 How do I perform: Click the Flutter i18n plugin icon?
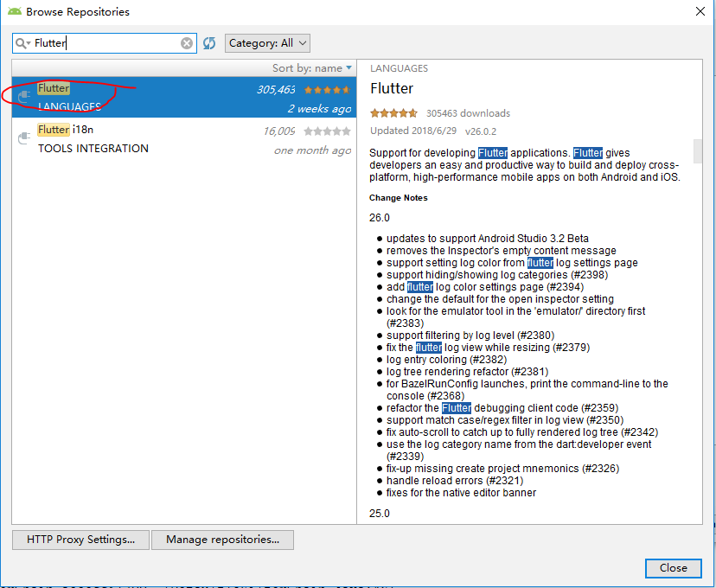point(23,137)
